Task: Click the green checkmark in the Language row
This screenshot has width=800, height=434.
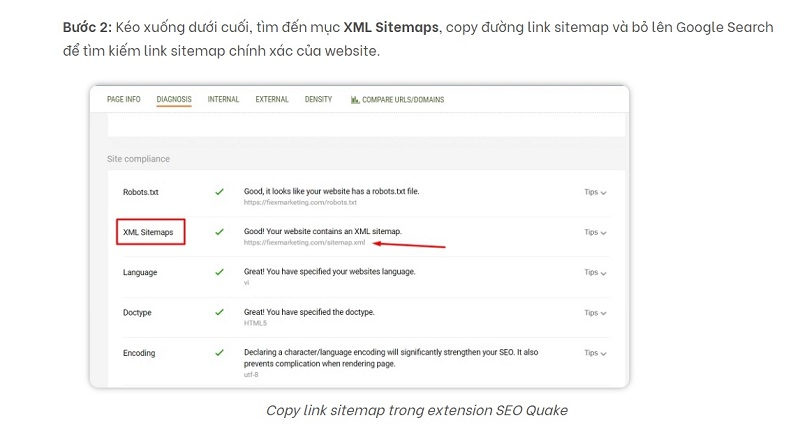Action: [219, 272]
